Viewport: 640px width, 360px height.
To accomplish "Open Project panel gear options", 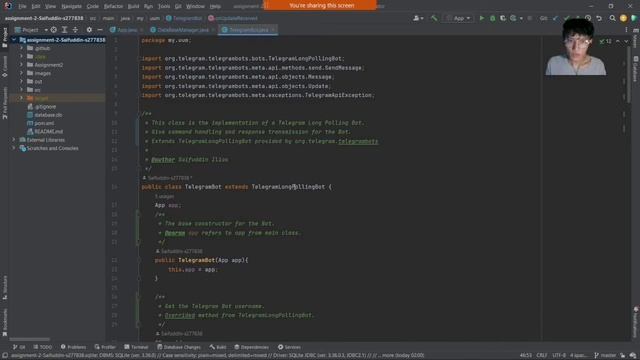I will 89,30.
